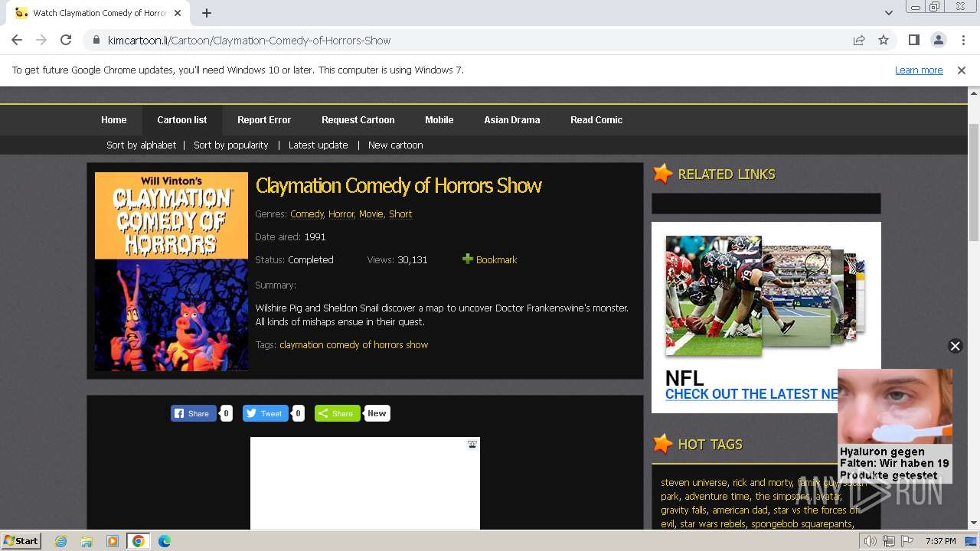Click the Claymation cover poster
This screenshot has width=980, height=551.
coord(171,272)
